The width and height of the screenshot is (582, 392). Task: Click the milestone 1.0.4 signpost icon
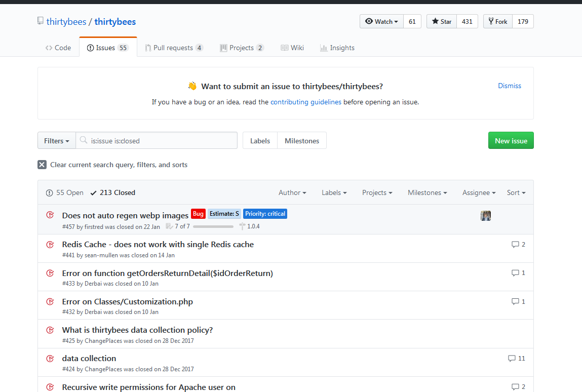[x=242, y=226]
